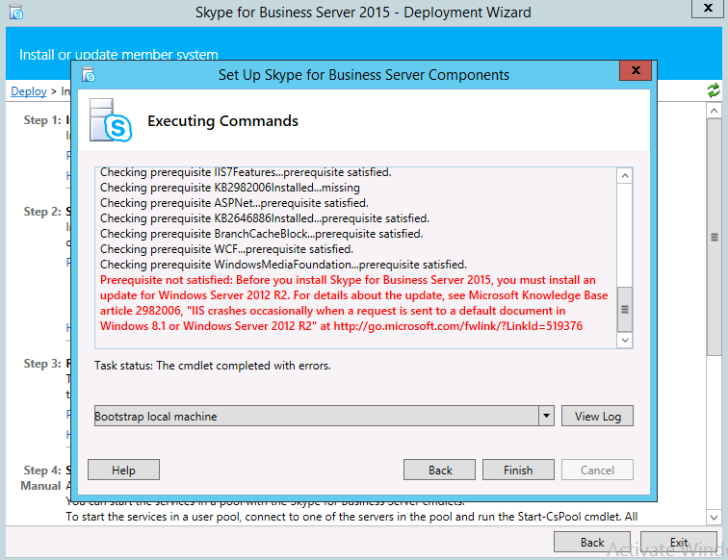Click the Start-CsPool cmdlet instruction line

351,517
